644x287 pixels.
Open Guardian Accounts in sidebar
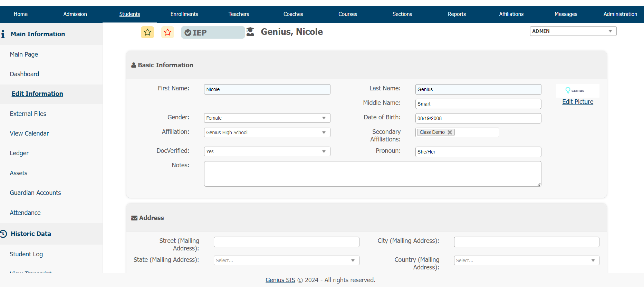[35, 193]
